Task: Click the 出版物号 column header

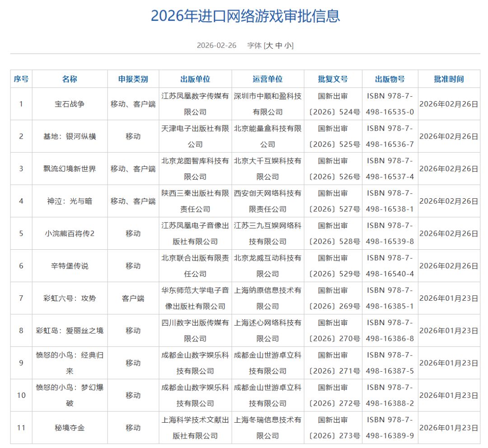Action: (x=390, y=79)
